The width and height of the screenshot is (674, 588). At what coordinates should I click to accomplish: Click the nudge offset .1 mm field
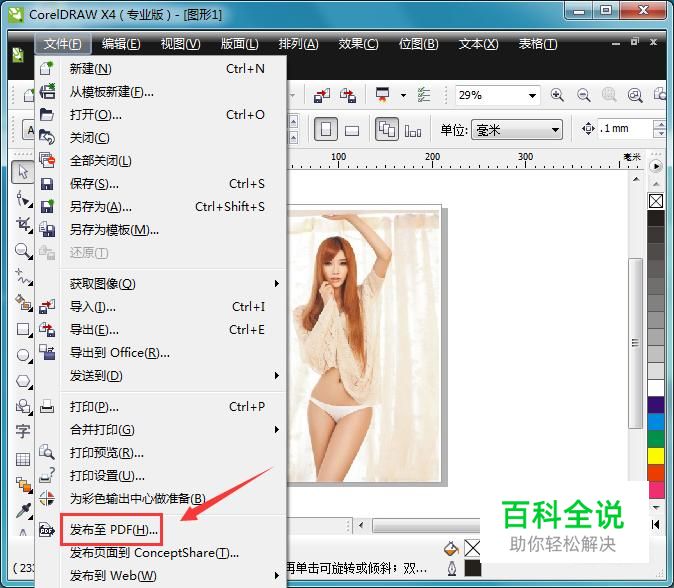[x=625, y=129]
